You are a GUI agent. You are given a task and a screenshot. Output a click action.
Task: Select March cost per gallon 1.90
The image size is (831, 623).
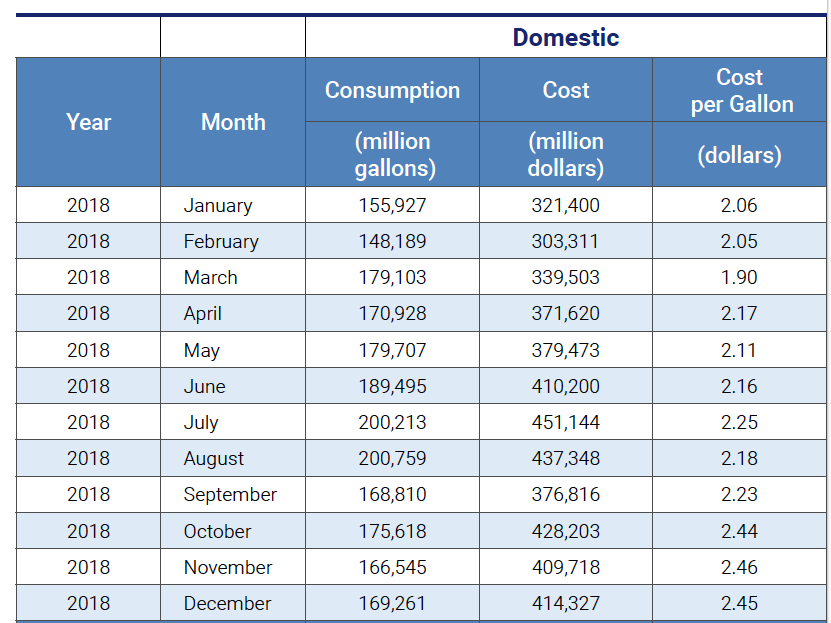(x=739, y=277)
